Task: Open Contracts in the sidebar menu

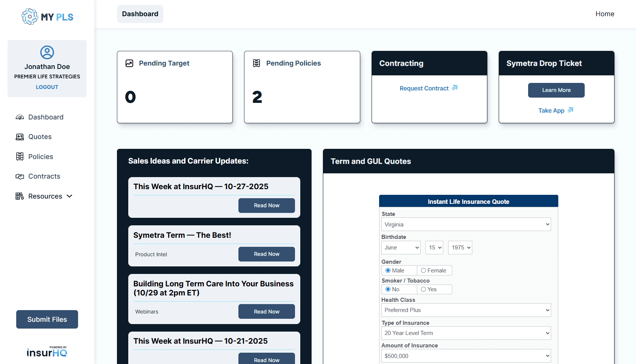Action: pyautogui.click(x=44, y=176)
